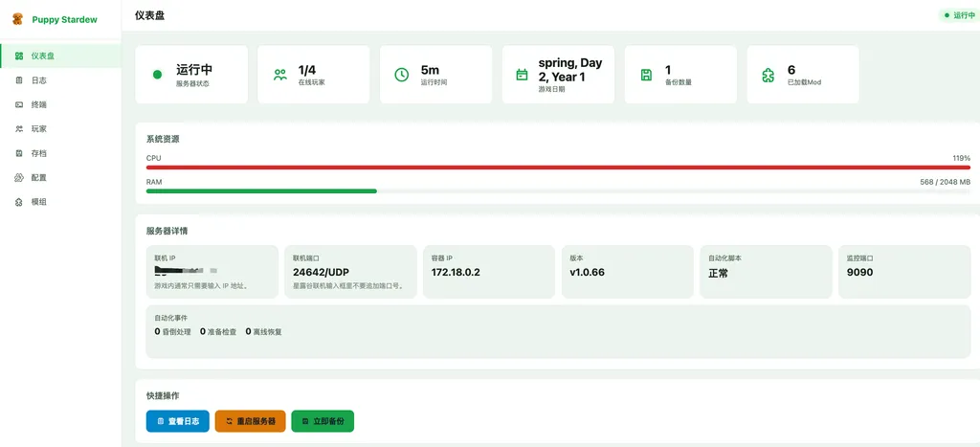This screenshot has width=980, height=447.
Task: Click the calendar icon in 游戏日期 card
Action: [522, 75]
